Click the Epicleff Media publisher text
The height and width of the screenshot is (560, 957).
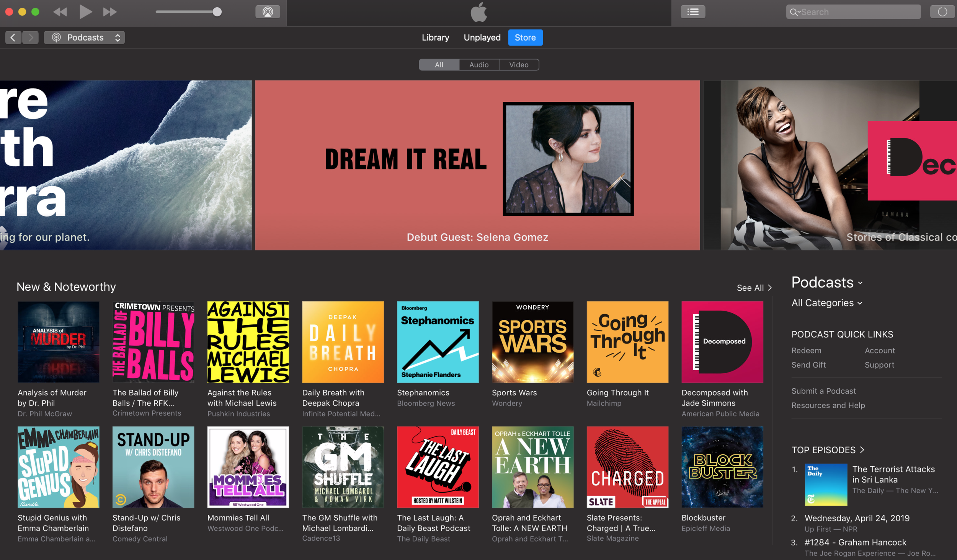coord(706,528)
